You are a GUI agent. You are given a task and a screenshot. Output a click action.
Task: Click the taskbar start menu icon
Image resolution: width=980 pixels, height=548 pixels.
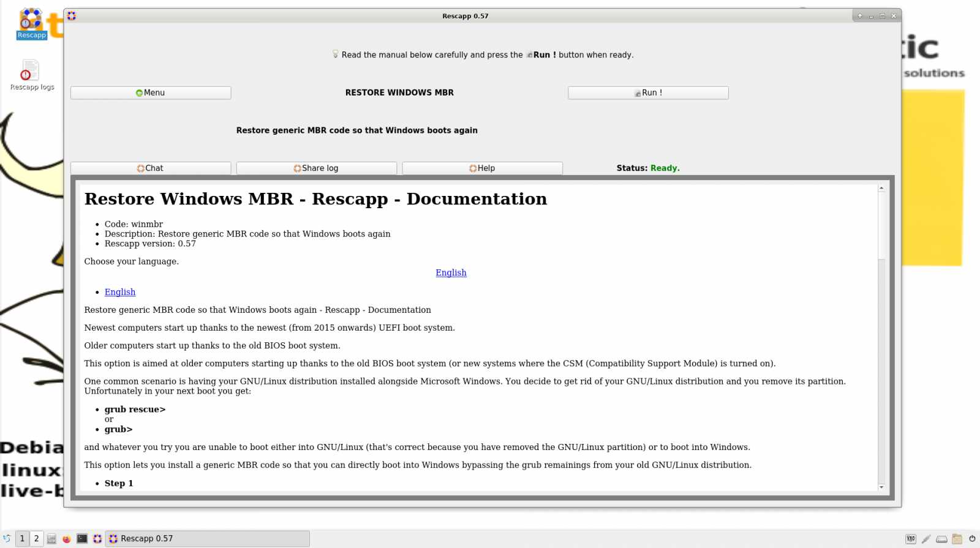click(x=7, y=539)
